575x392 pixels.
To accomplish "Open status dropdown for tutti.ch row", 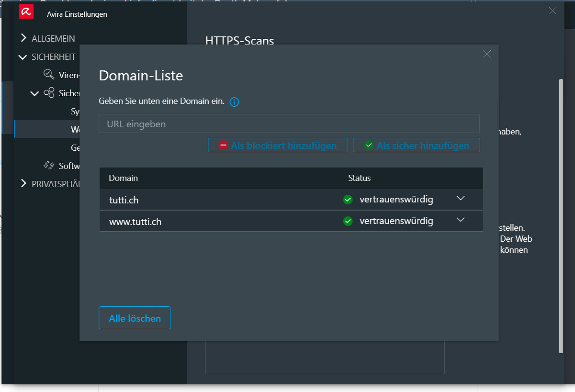I will tap(461, 199).
